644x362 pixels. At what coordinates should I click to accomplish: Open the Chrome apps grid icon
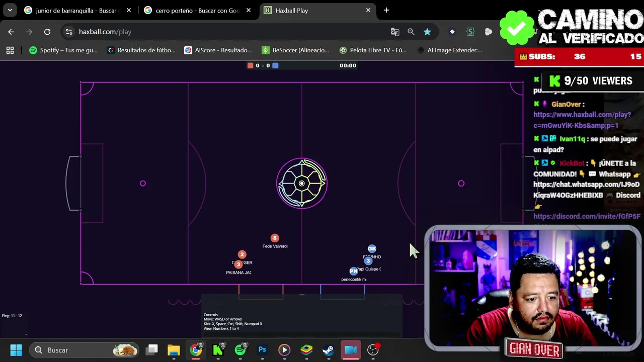pos(10,50)
